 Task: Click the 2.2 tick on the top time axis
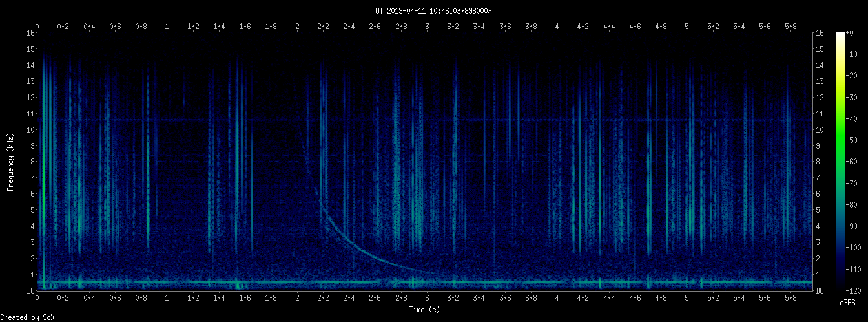(323, 27)
